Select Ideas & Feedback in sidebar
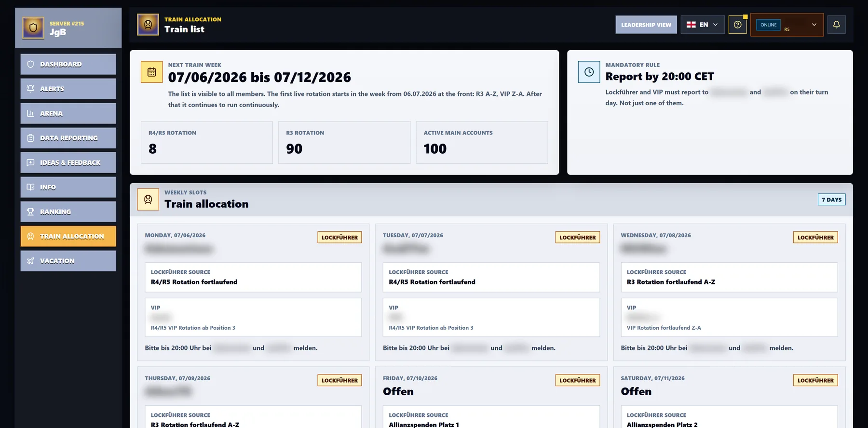Image resolution: width=868 pixels, height=428 pixels. click(x=68, y=162)
